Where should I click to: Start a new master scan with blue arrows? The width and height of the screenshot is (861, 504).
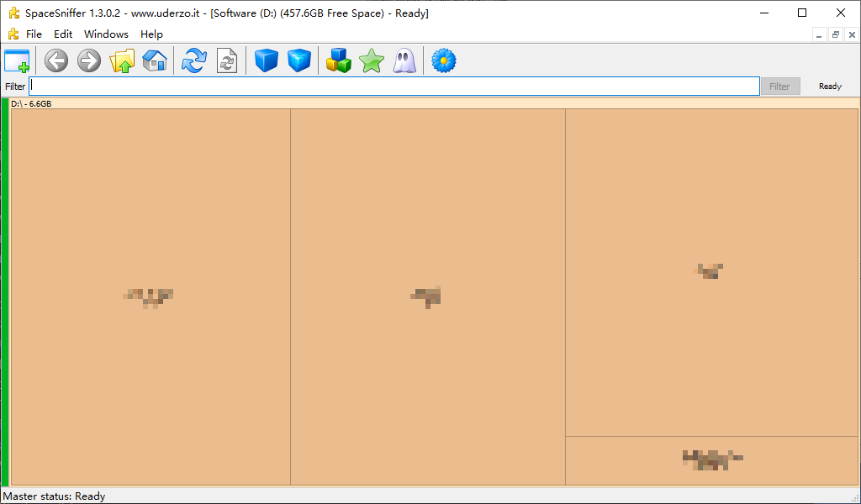(194, 60)
